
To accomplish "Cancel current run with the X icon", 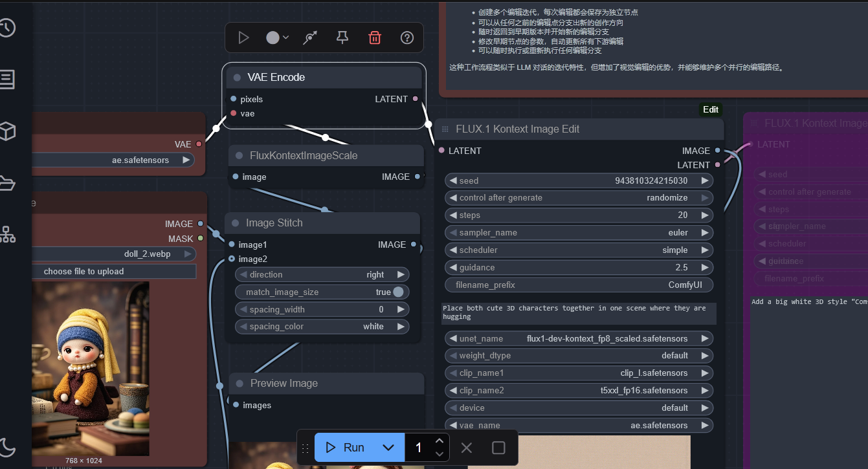I will click(x=467, y=448).
